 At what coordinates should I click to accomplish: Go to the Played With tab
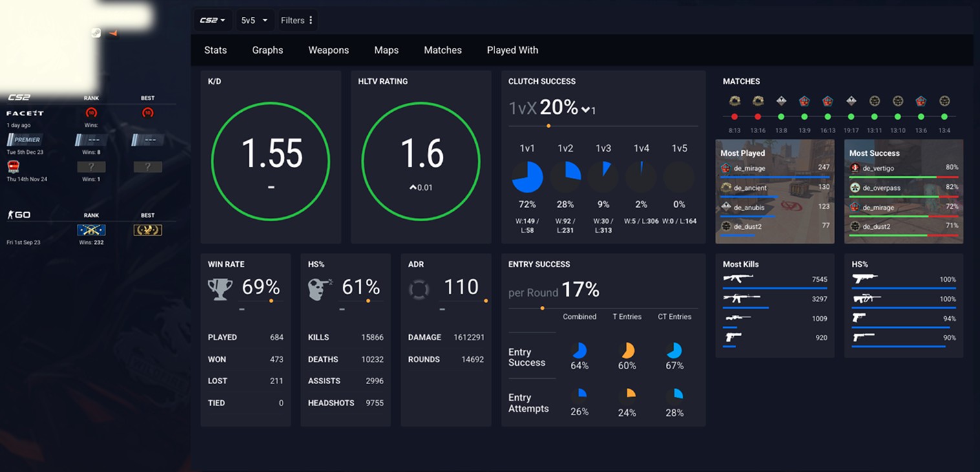click(512, 50)
